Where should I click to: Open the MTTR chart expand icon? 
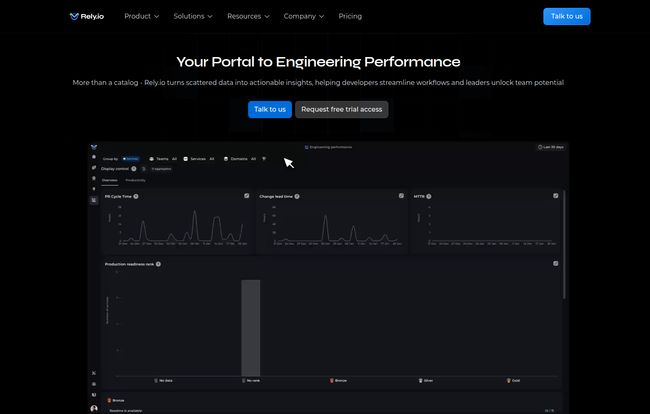coord(555,196)
